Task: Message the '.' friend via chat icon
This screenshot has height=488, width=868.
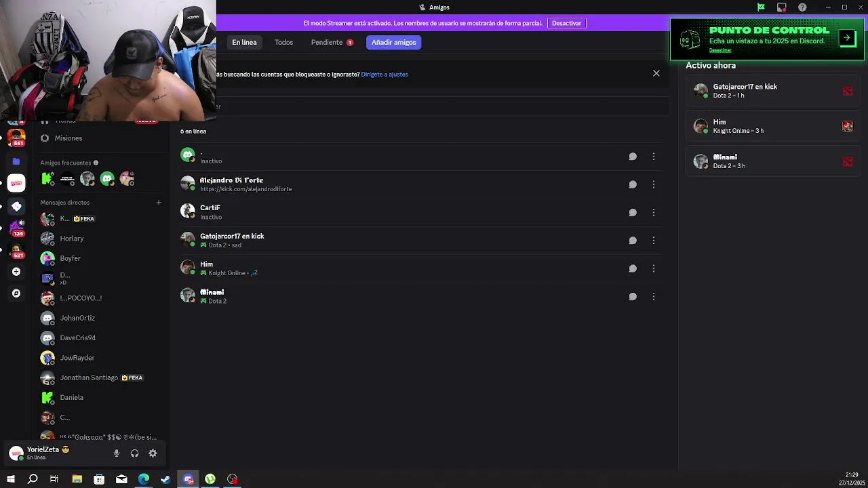Action: point(632,157)
